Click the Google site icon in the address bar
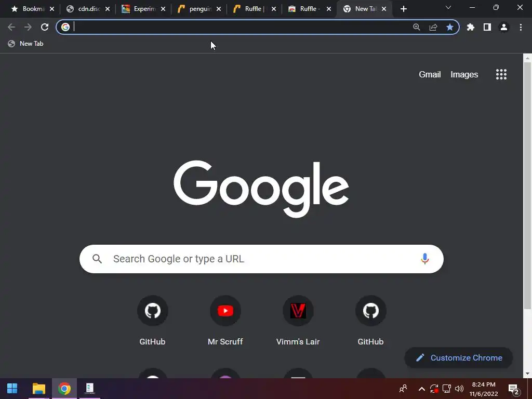This screenshot has height=399, width=532. (x=65, y=27)
